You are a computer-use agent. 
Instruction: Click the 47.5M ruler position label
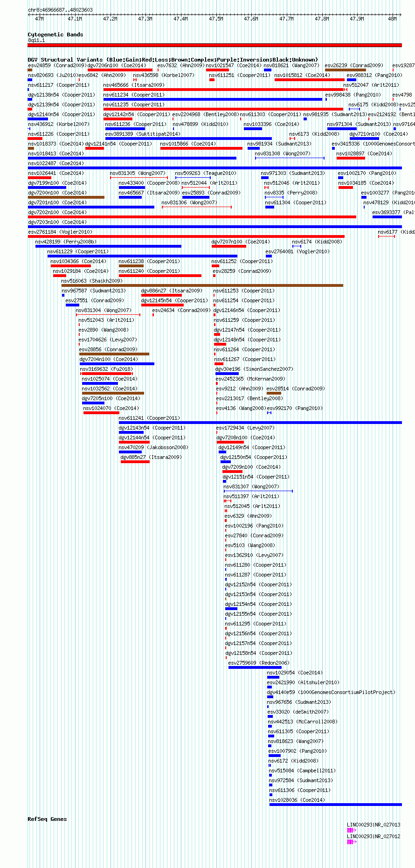point(216,19)
